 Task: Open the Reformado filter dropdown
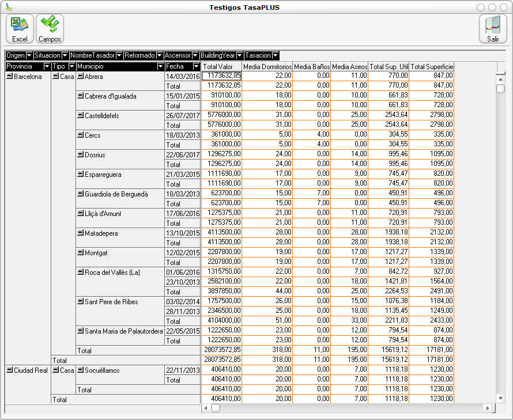159,55
